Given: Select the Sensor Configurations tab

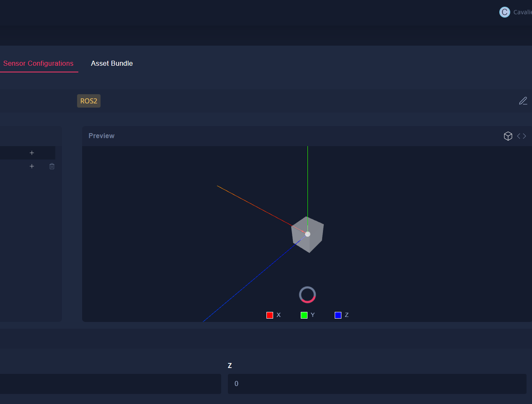Looking at the screenshot, I should 39,63.
